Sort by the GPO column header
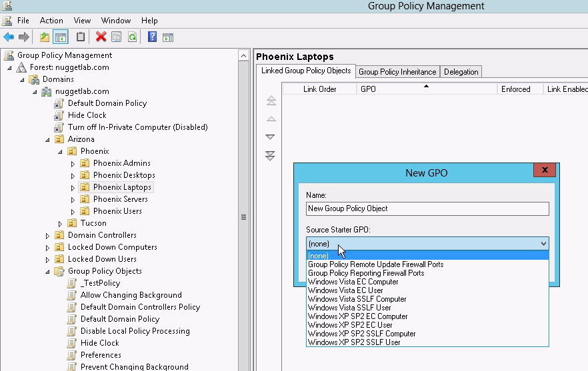The image size is (588, 371). tap(427, 89)
